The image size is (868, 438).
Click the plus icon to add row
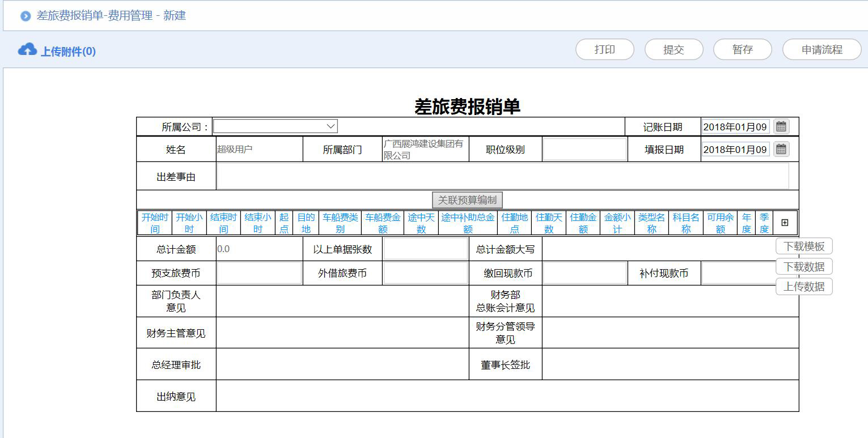(x=785, y=223)
